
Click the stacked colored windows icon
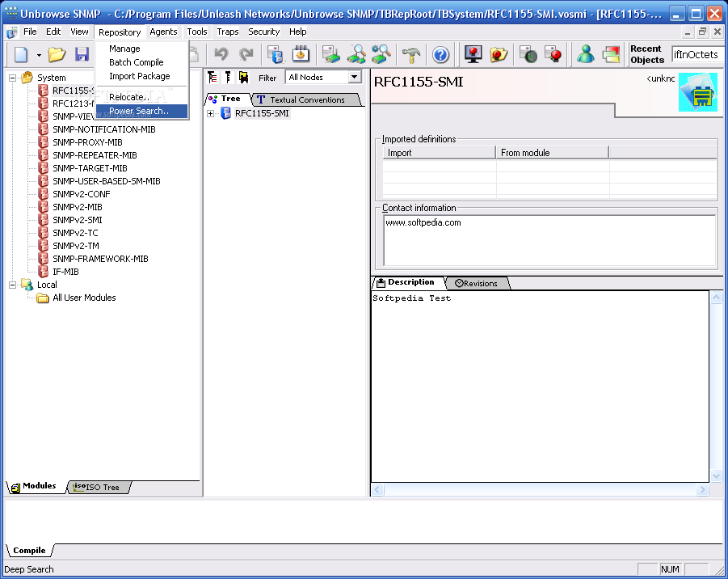611,55
